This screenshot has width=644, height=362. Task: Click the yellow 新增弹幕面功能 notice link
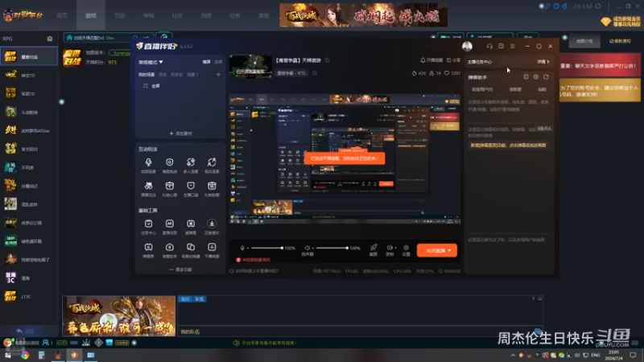click(x=508, y=146)
